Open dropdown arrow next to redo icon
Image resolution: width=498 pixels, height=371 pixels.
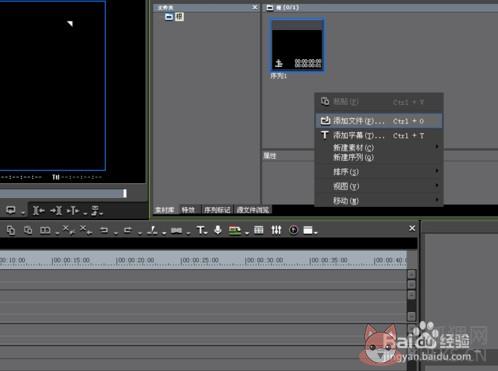tap(140, 233)
